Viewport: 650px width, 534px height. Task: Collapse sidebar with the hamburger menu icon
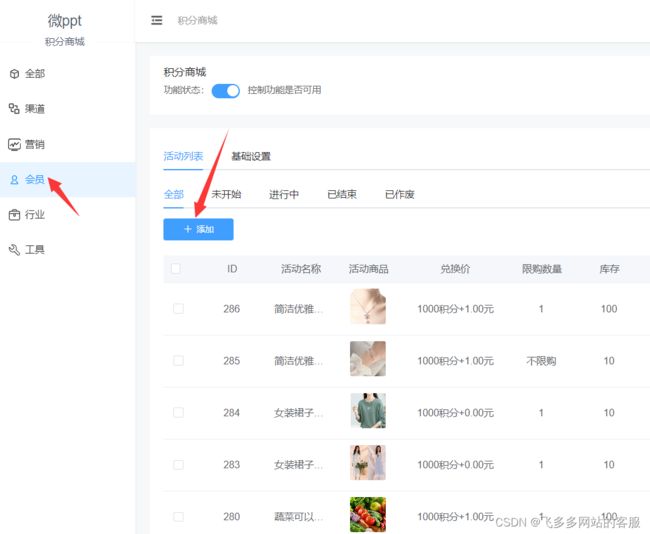(x=157, y=20)
